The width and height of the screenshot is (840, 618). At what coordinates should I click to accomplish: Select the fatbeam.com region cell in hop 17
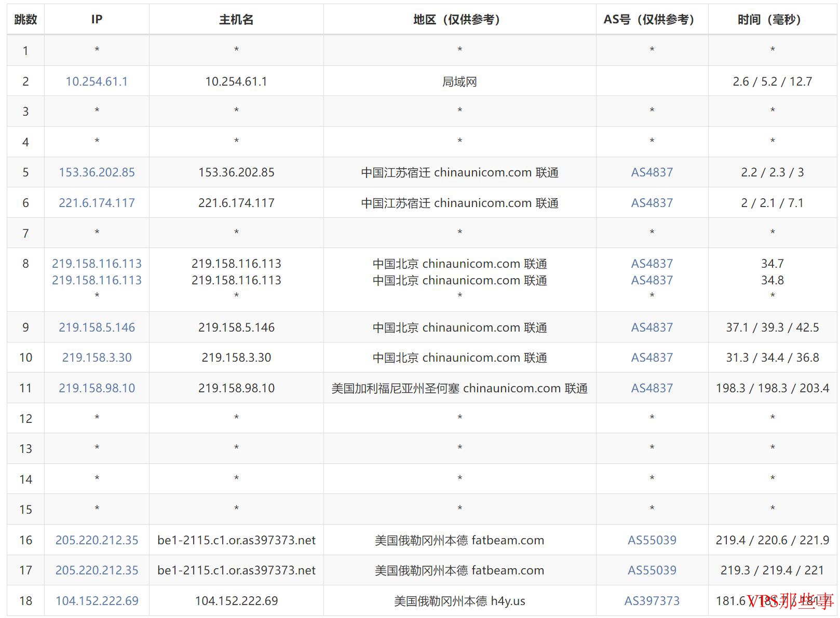pos(459,570)
